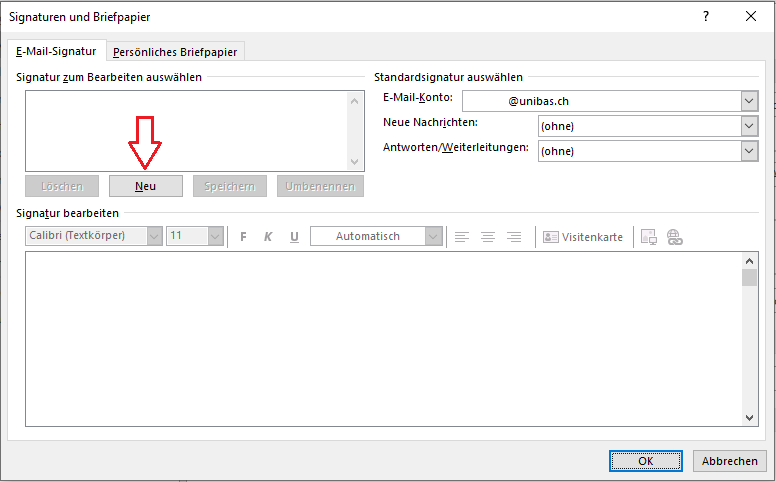
Task: Click Neu to create a signature
Action: [x=146, y=186]
